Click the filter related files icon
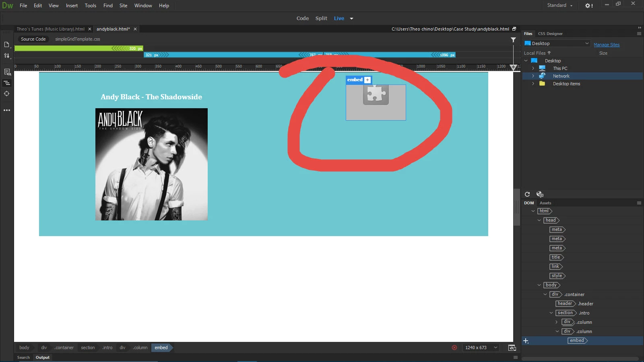644x362 pixels. coord(513,39)
